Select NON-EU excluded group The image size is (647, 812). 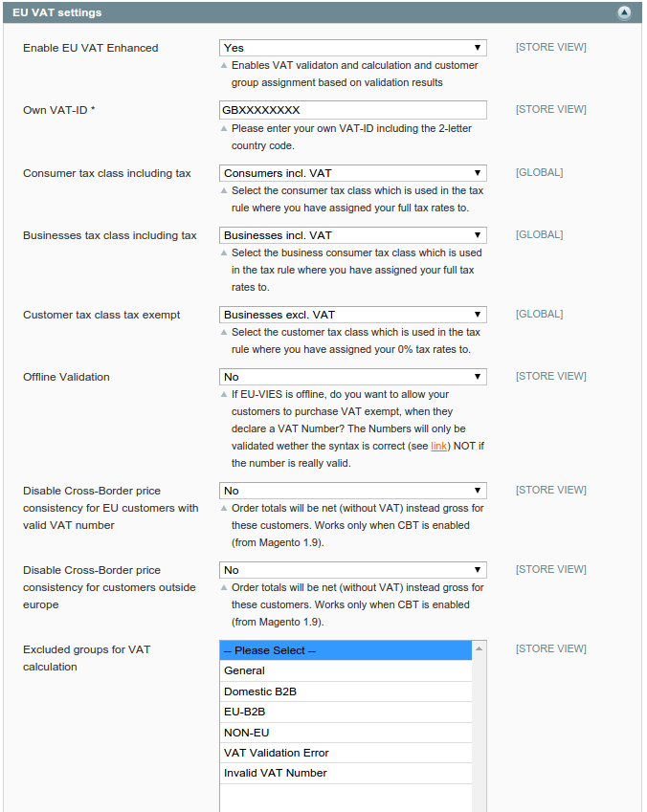tap(345, 732)
